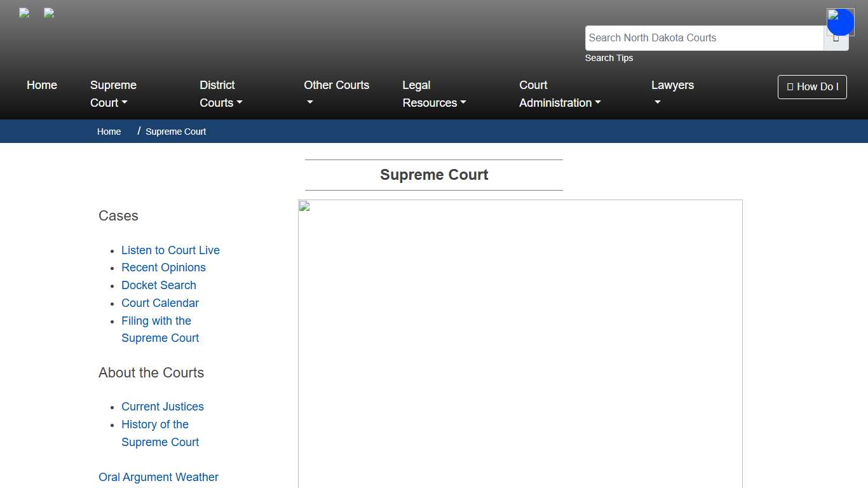Select Home in the navigation bar

pos(42,85)
